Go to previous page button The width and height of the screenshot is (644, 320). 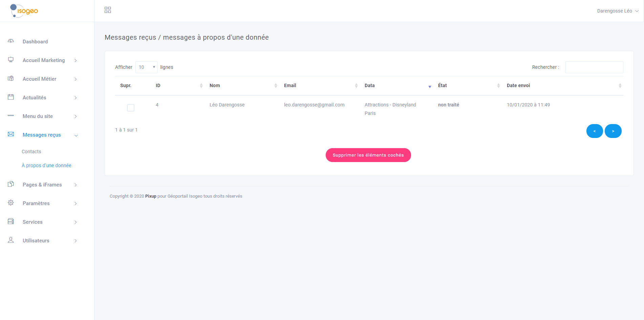click(594, 131)
